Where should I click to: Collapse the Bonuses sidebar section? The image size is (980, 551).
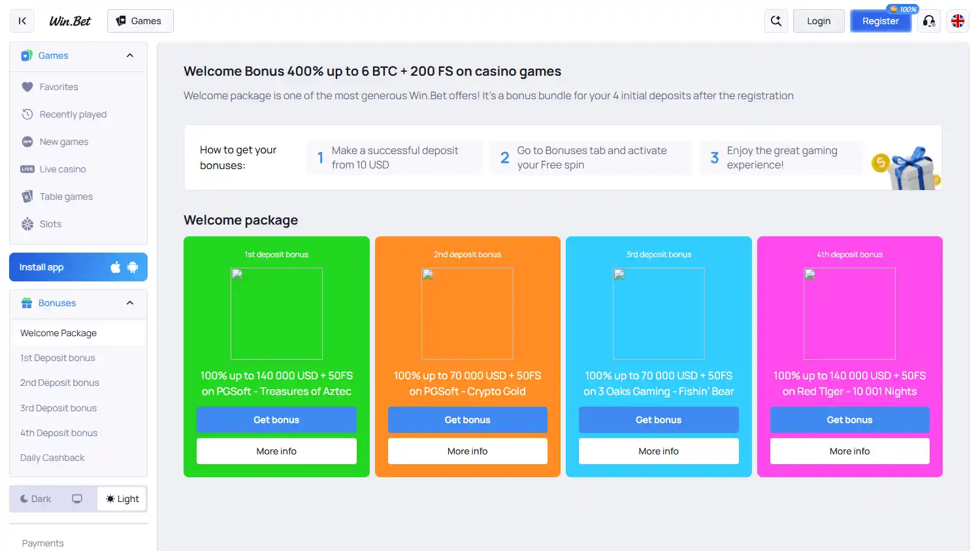pyautogui.click(x=130, y=303)
